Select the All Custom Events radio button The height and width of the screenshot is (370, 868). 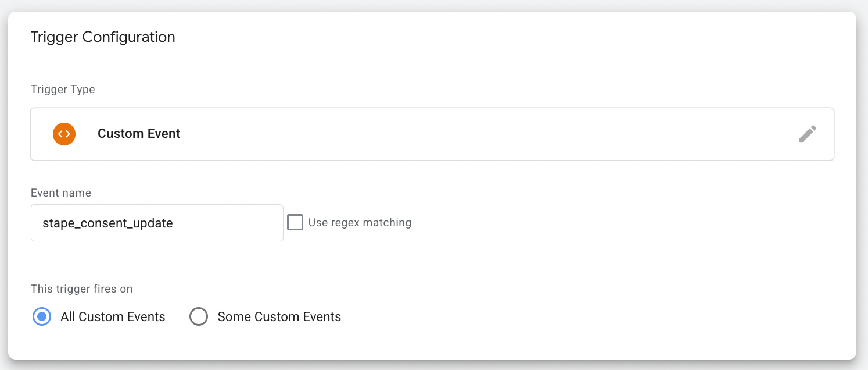(42, 317)
